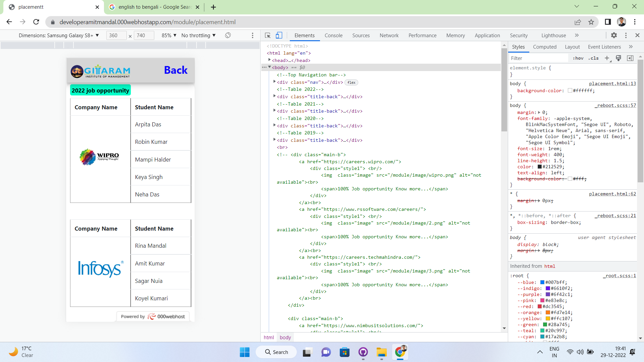The height and width of the screenshot is (362, 644).
Task: Expand title-back div under Table 2022
Action: click(x=274, y=96)
